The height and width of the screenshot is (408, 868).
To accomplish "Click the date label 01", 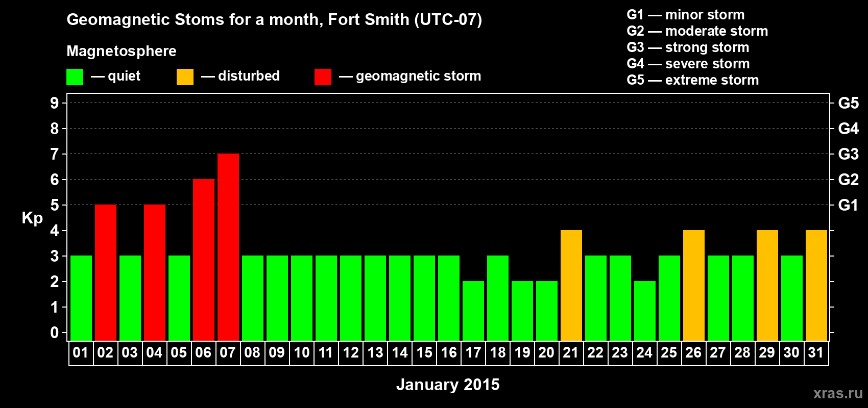I will coord(81,353).
